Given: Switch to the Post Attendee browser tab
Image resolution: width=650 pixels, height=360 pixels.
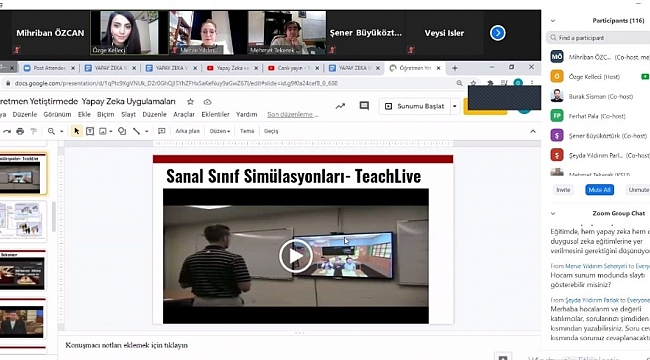Looking at the screenshot, I should point(49,68).
